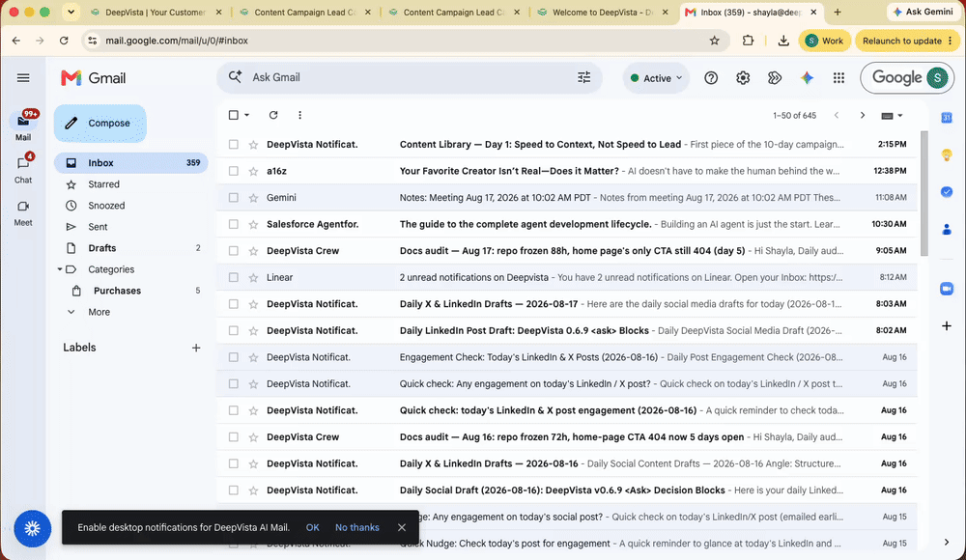Show the side panel chevron at bottom right
The width and height of the screenshot is (966, 560).
[x=947, y=542]
